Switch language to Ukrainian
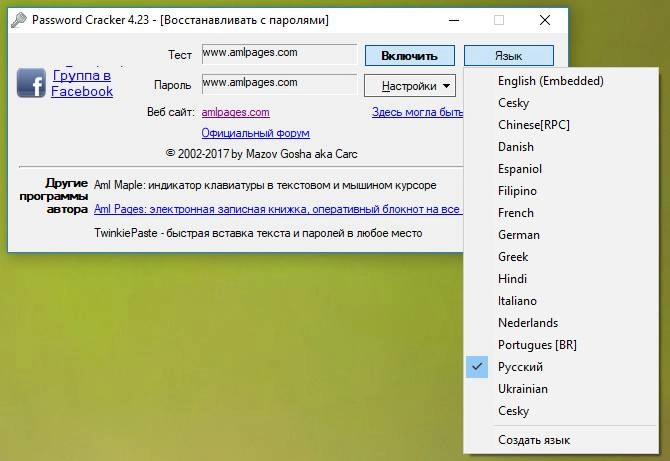 561,389
